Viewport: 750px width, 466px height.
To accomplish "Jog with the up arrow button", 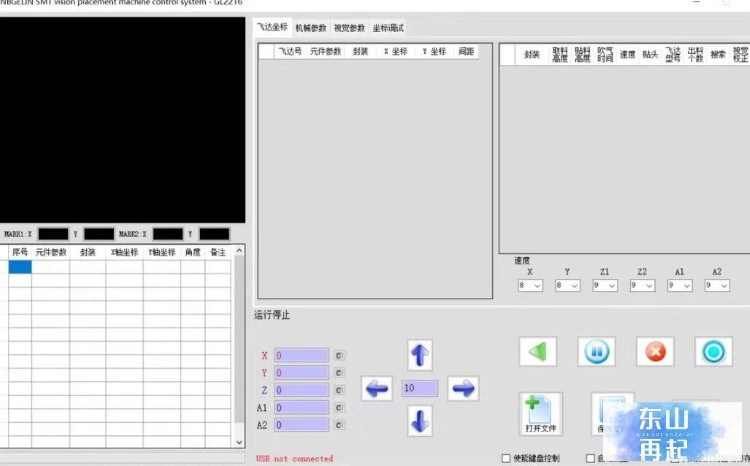I will click(420, 355).
